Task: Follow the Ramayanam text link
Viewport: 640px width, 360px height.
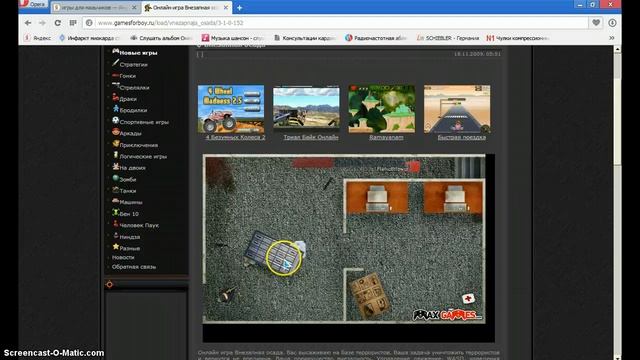Action: pos(386,137)
